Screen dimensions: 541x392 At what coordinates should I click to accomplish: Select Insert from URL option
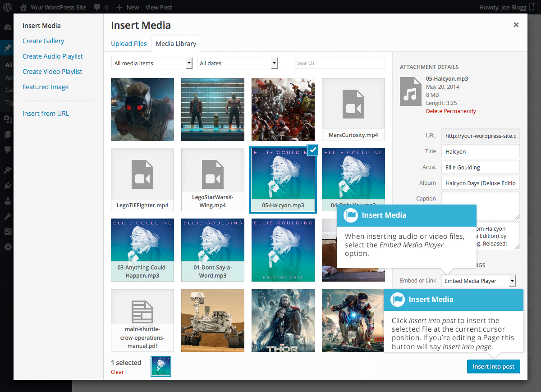pyautogui.click(x=46, y=114)
